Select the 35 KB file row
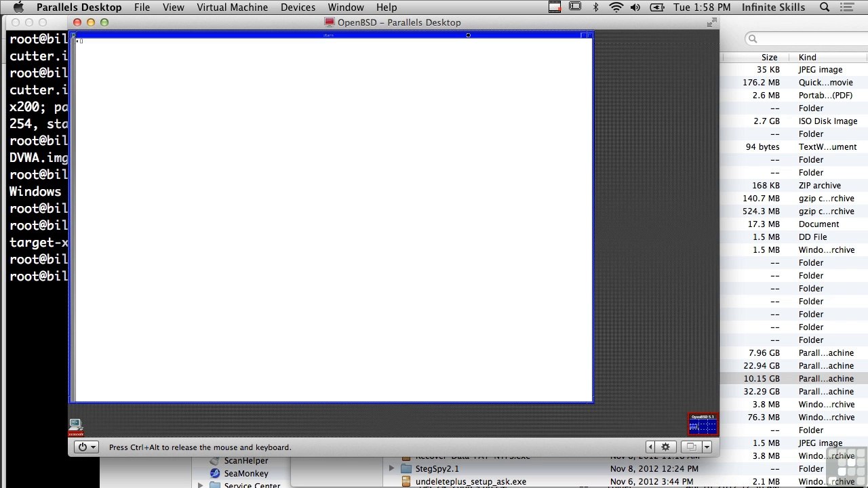Screen dimensions: 868x488 (x=795, y=70)
